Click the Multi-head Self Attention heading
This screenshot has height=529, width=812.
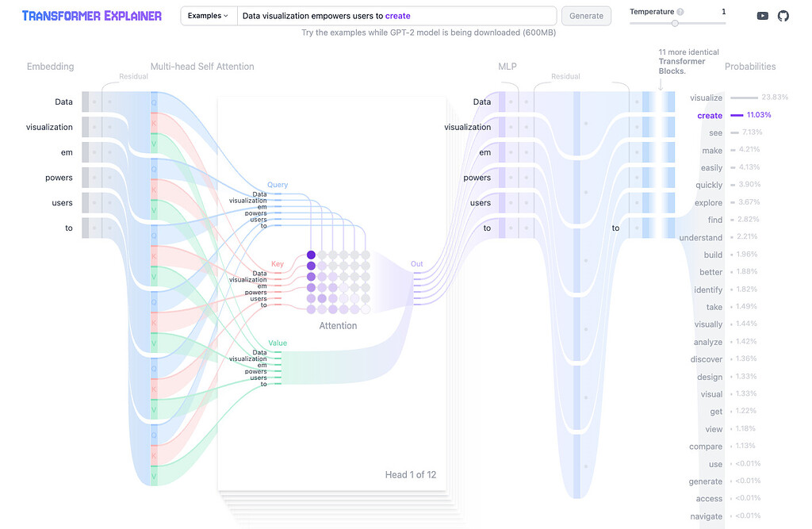(202, 67)
